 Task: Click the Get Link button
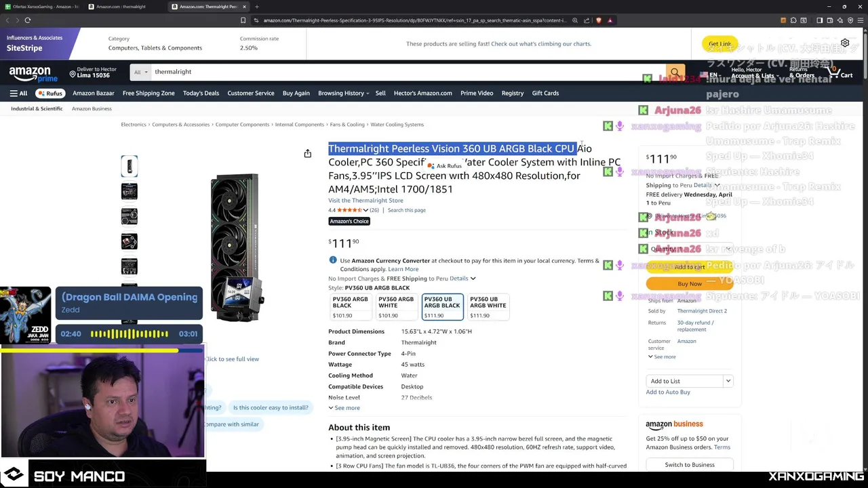click(x=719, y=43)
